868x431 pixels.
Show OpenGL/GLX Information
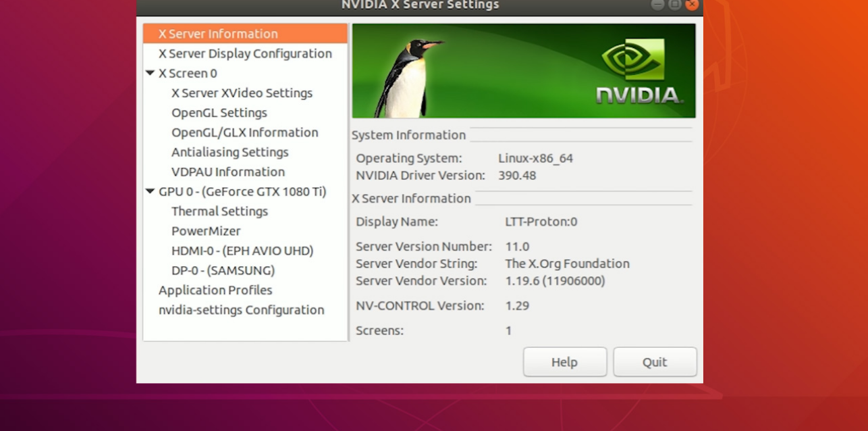click(245, 132)
